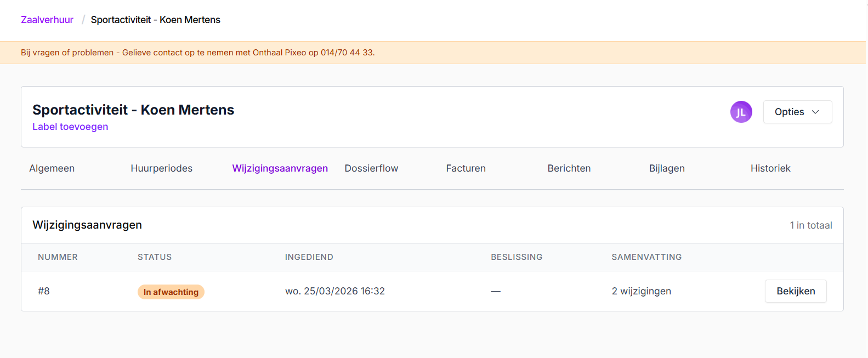
Task: Click the JL user avatar
Action: [741, 112]
